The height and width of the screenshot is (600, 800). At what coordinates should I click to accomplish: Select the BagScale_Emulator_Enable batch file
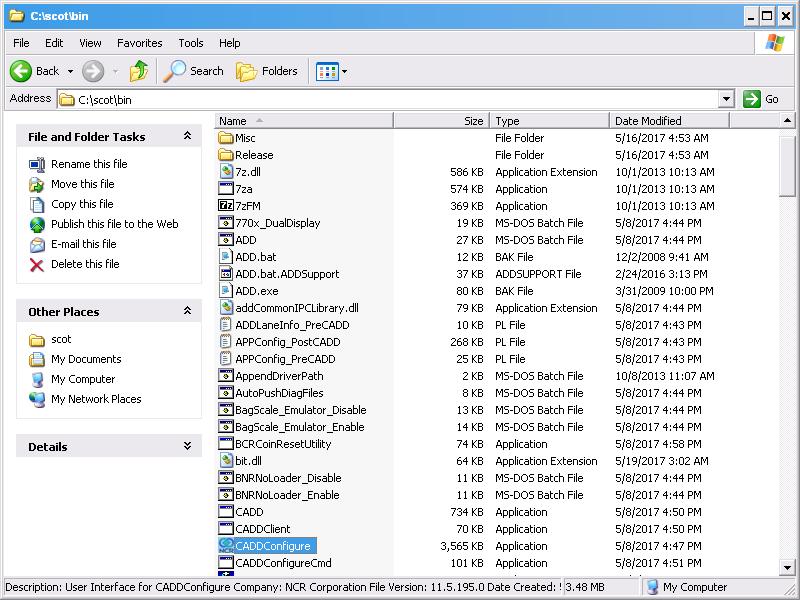[299, 427]
